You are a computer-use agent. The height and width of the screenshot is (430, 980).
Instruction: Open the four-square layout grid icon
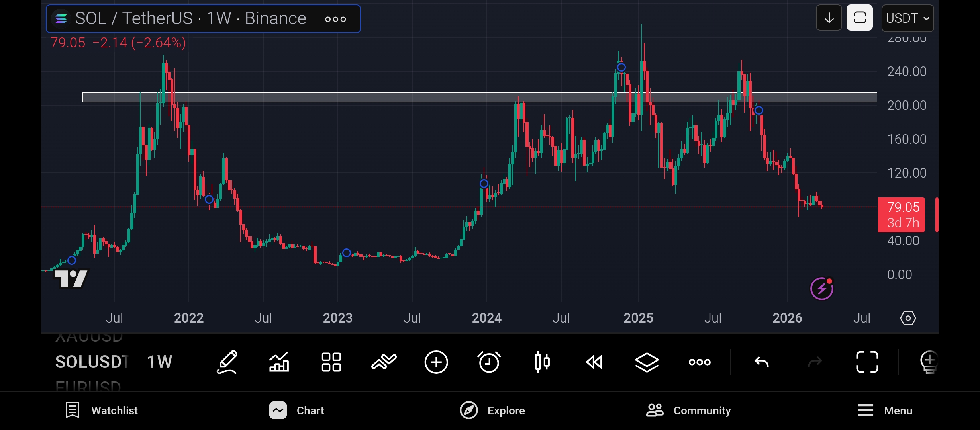click(x=331, y=362)
